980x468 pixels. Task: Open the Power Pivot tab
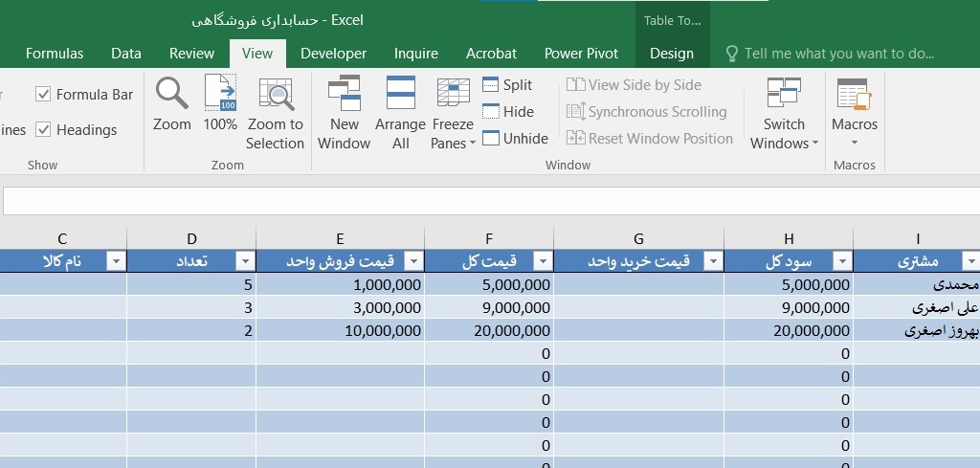coord(581,54)
